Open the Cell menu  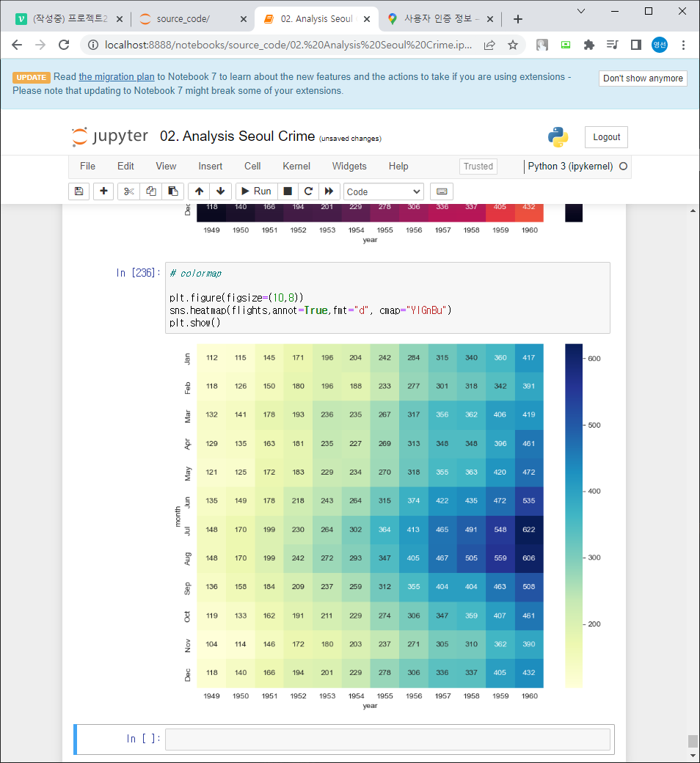[252, 167]
